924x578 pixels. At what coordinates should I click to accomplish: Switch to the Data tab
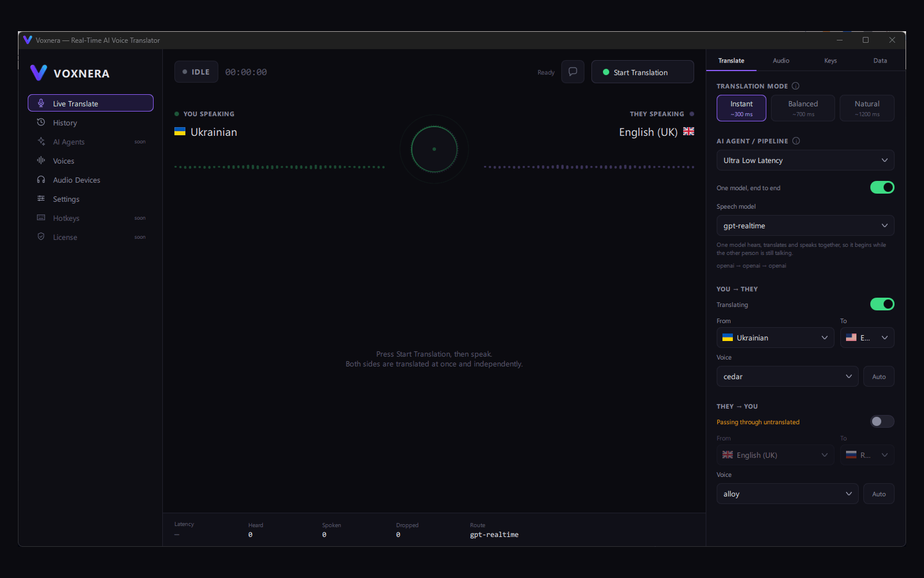coord(880,61)
